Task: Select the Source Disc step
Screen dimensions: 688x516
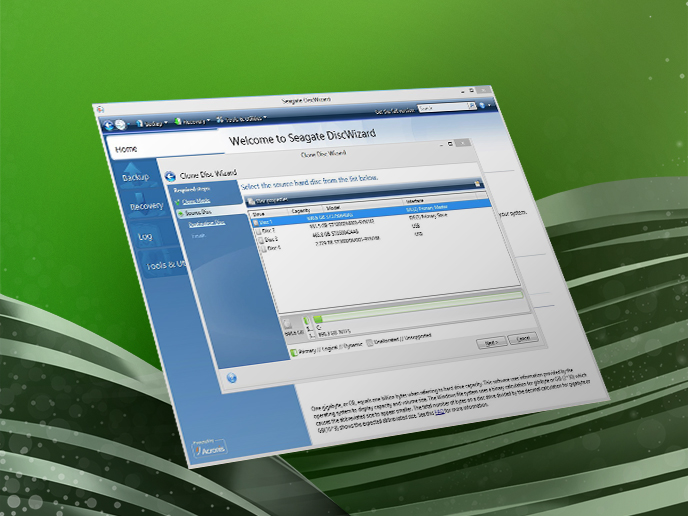Action: (198, 213)
